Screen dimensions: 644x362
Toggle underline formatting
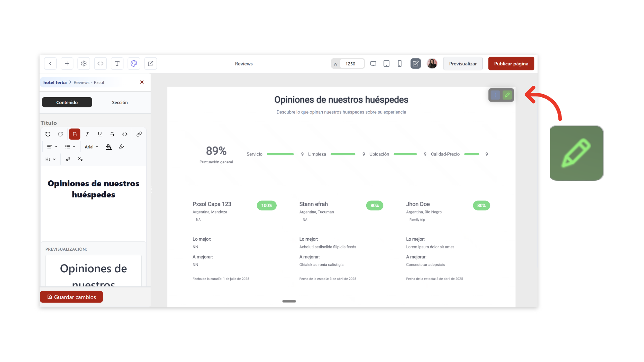pos(100,134)
